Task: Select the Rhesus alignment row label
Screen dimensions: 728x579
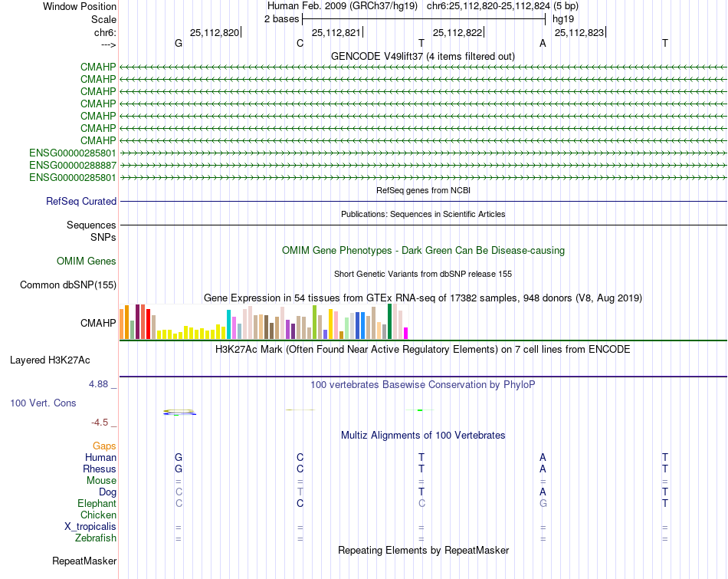Action: pos(100,469)
